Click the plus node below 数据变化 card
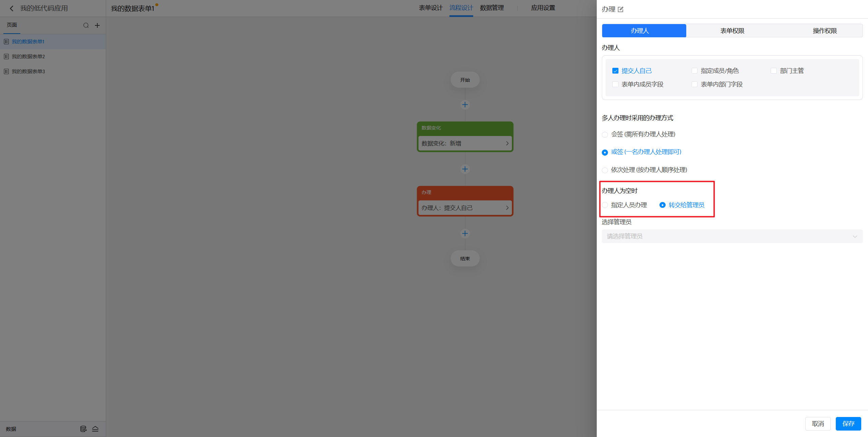Viewport: 868px width, 437px height. (465, 169)
